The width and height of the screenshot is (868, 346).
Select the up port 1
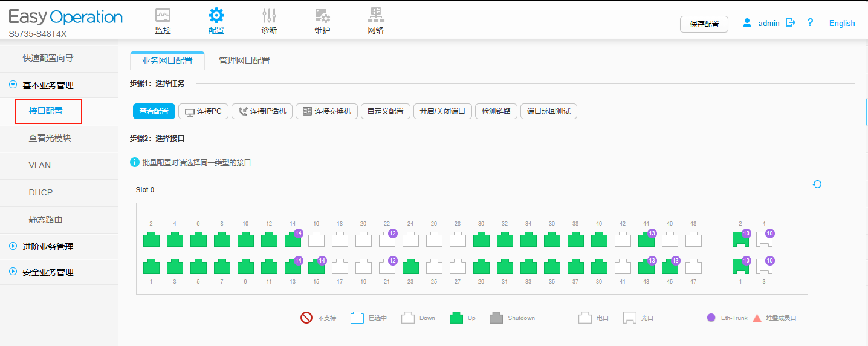tap(151, 267)
